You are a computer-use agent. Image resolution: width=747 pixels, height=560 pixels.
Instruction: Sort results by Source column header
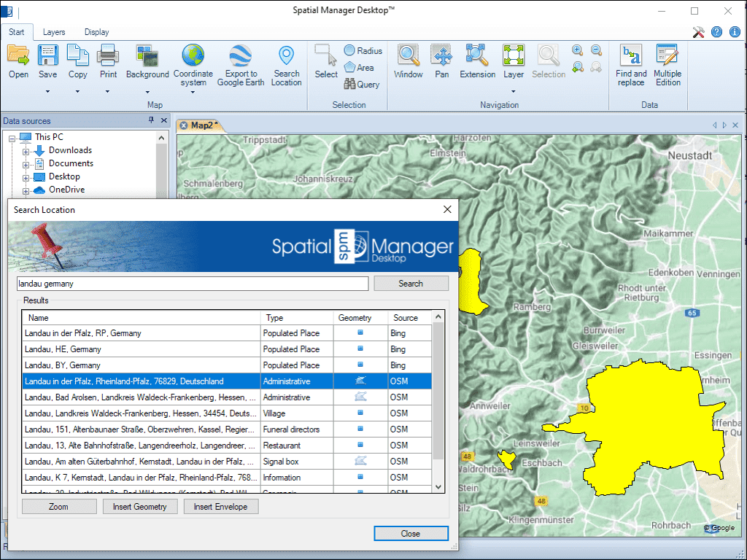click(x=409, y=318)
